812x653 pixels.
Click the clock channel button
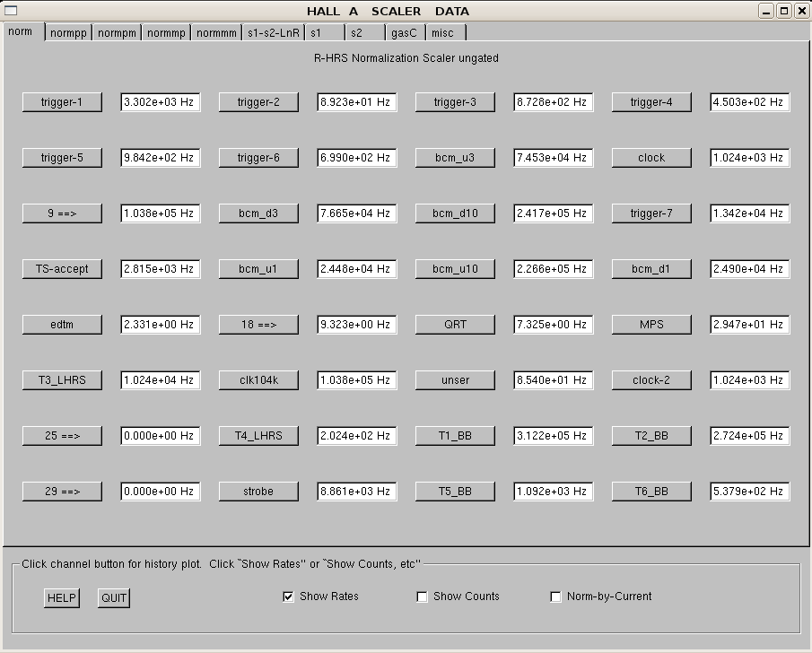point(651,158)
